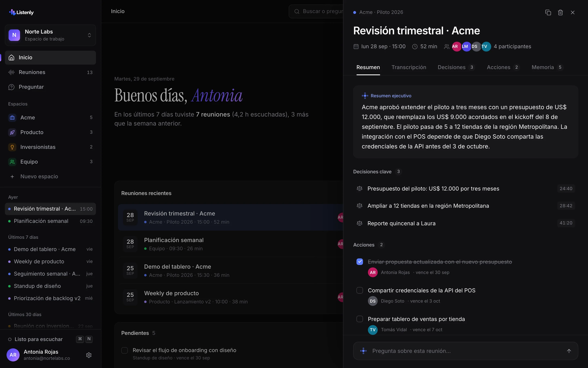Jump to 24:40 decision timestamp

pyautogui.click(x=566, y=189)
